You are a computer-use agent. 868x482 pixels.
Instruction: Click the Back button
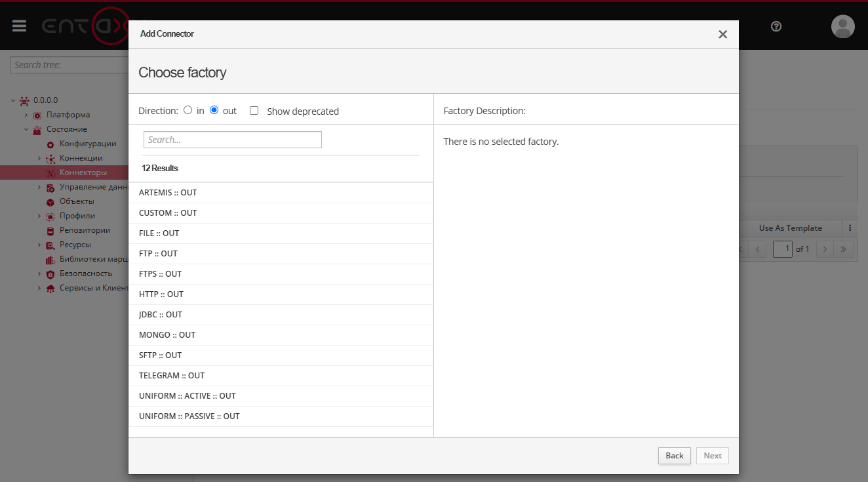coord(674,456)
